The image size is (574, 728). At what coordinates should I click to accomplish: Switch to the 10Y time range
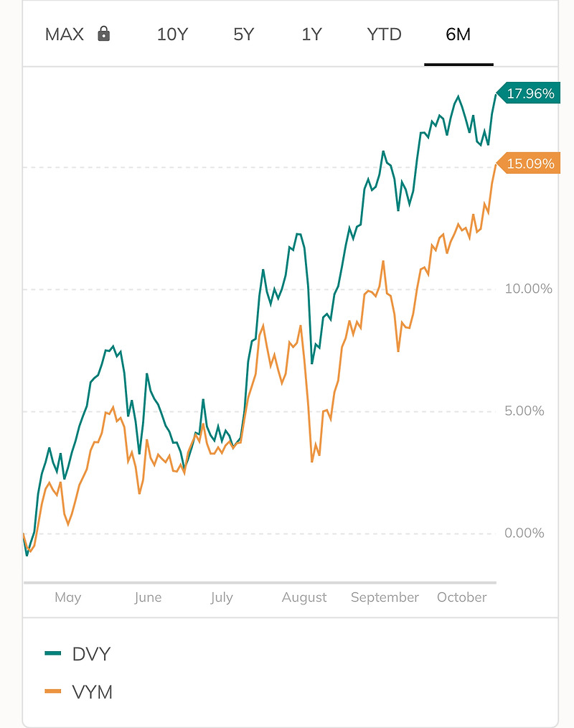pyautogui.click(x=172, y=34)
